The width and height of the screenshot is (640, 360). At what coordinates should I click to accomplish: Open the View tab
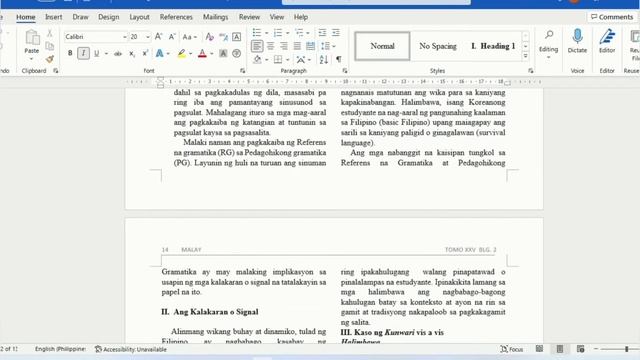click(x=277, y=17)
